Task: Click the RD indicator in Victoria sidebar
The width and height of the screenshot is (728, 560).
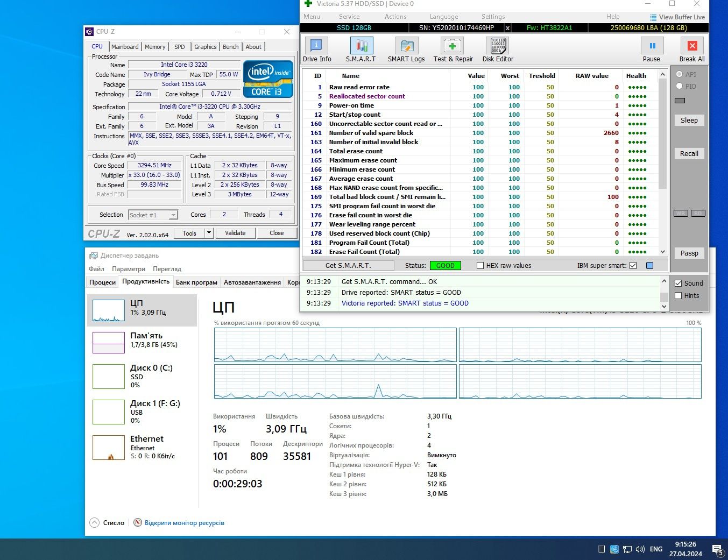Action: 698,214
